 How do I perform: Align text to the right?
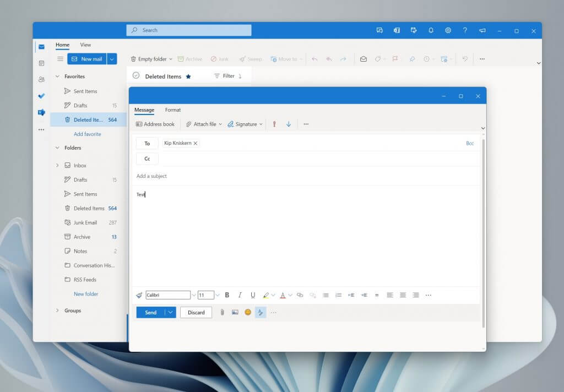click(416, 295)
